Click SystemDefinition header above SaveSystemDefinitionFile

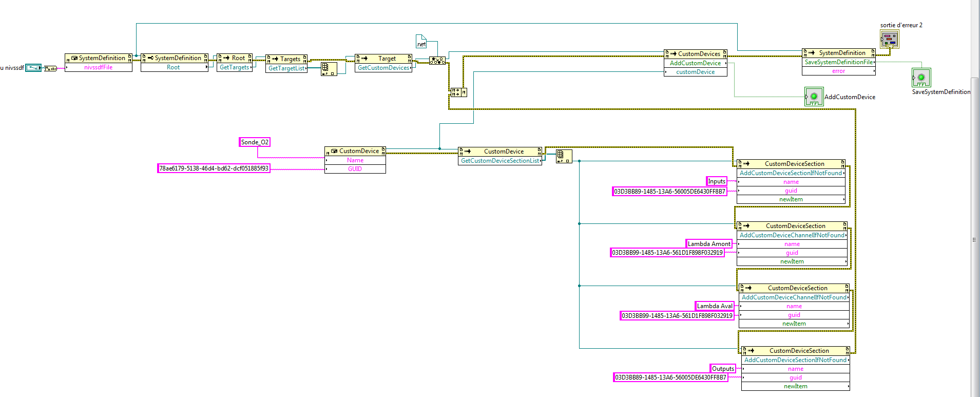[x=839, y=53]
